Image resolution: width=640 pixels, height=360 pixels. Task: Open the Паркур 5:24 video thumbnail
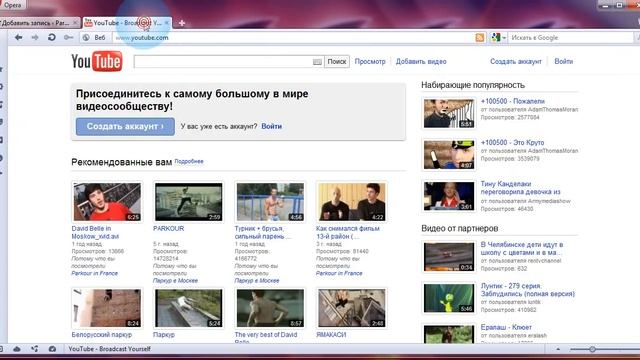(189, 308)
